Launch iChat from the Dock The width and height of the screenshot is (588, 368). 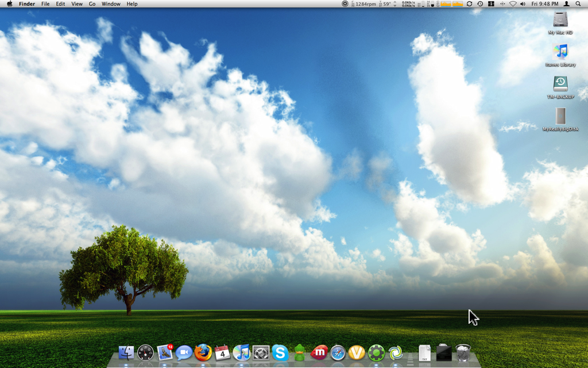tap(184, 353)
